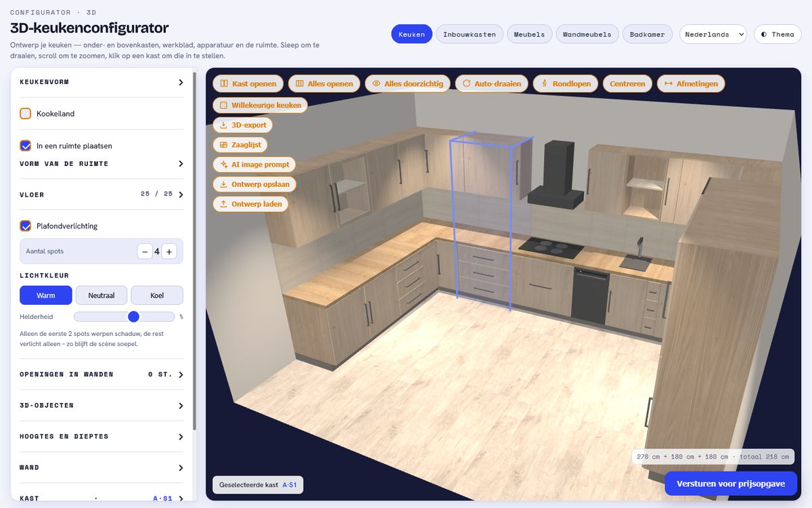812x508 pixels.
Task: Click the Alles openen button
Action: tap(324, 83)
